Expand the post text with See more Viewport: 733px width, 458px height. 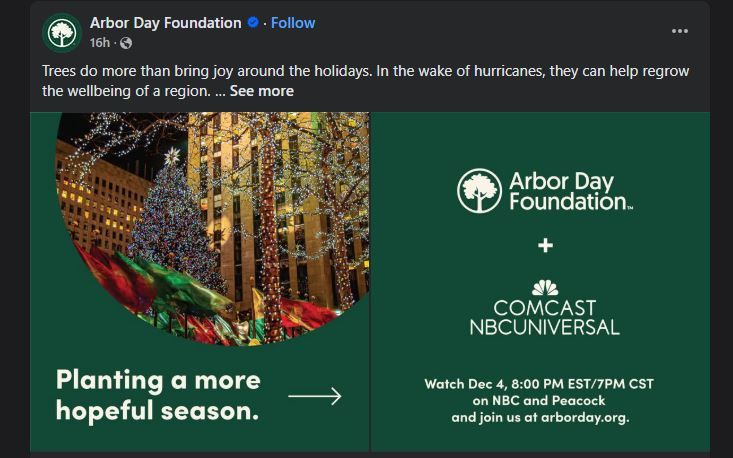pos(262,91)
